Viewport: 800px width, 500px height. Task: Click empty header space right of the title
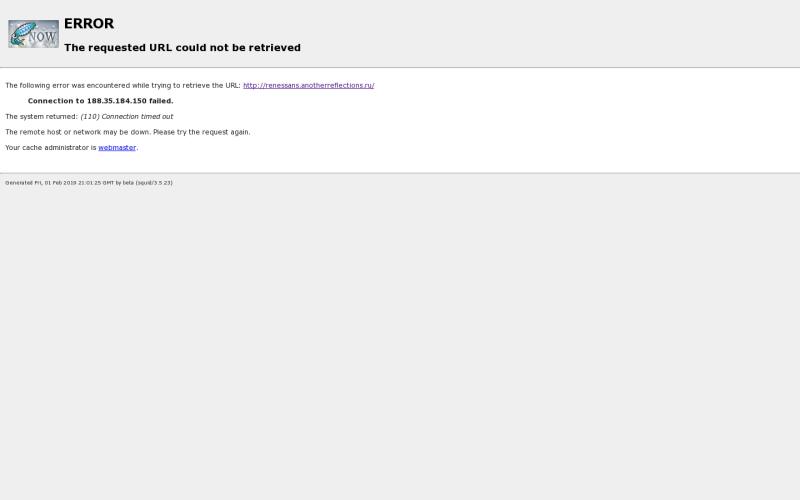click(550, 35)
